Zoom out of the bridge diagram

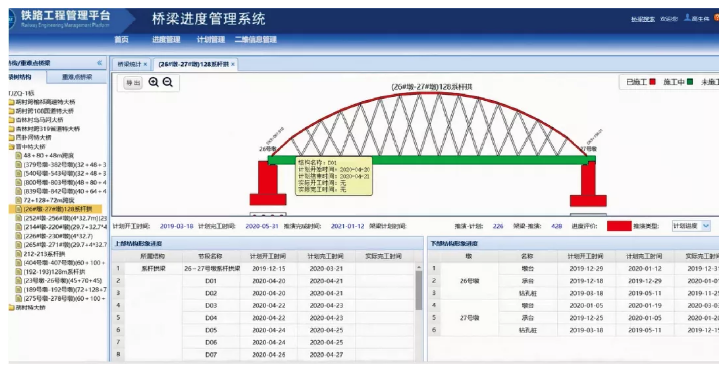(168, 82)
